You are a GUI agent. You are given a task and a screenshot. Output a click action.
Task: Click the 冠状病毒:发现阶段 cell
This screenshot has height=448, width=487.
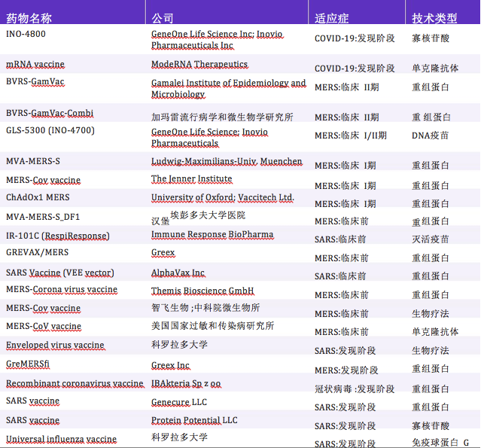click(355, 389)
